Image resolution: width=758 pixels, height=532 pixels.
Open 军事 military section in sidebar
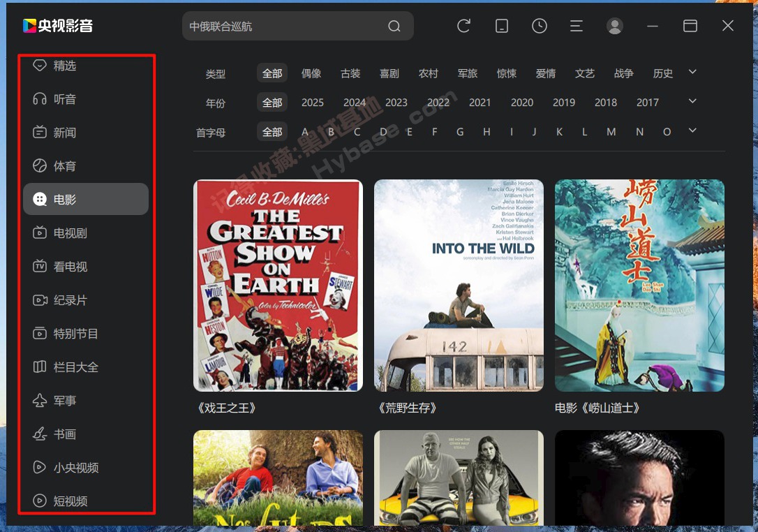click(64, 401)
